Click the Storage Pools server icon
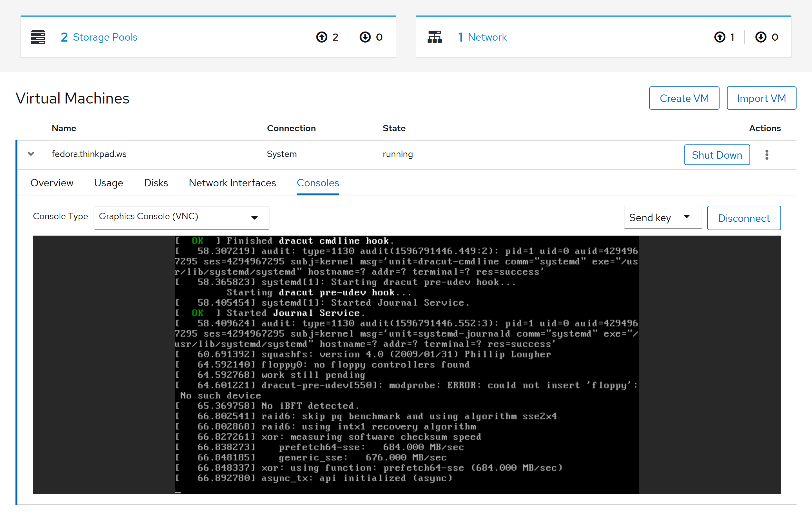This screenshot has width=812, height=532. tap(38, 37)
